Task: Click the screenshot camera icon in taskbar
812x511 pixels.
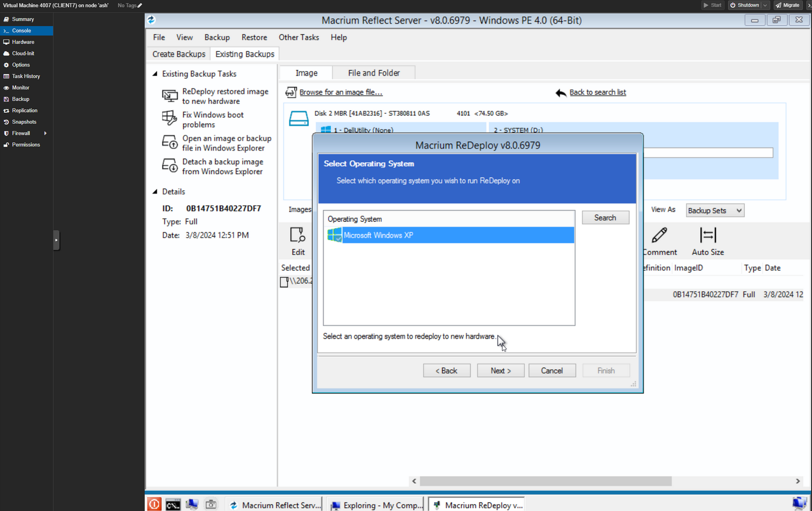Action: [211, 504]
